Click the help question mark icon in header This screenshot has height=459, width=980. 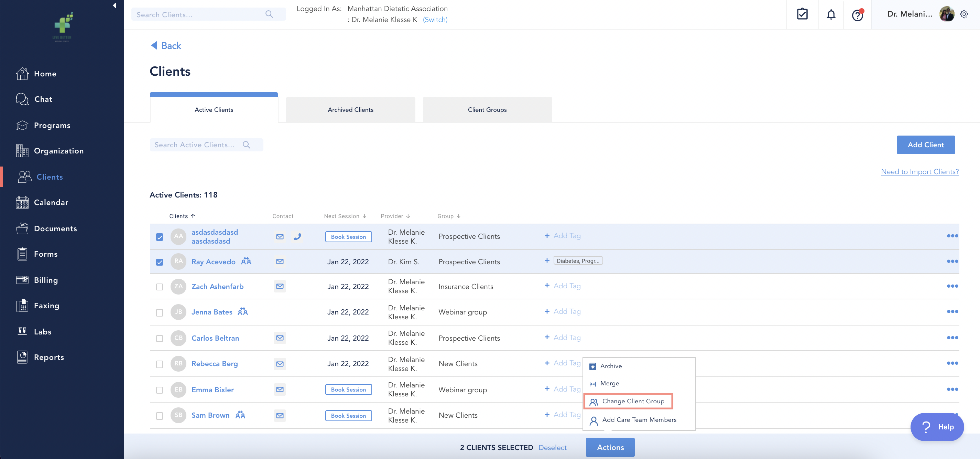[x=857, y=15]
